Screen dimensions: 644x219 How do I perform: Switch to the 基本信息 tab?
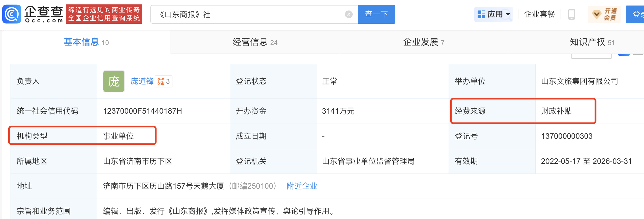coord(86,42)
